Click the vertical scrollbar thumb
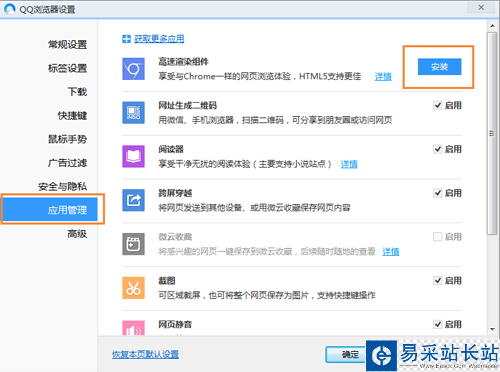Screen dimensions: 500x372 492,133
